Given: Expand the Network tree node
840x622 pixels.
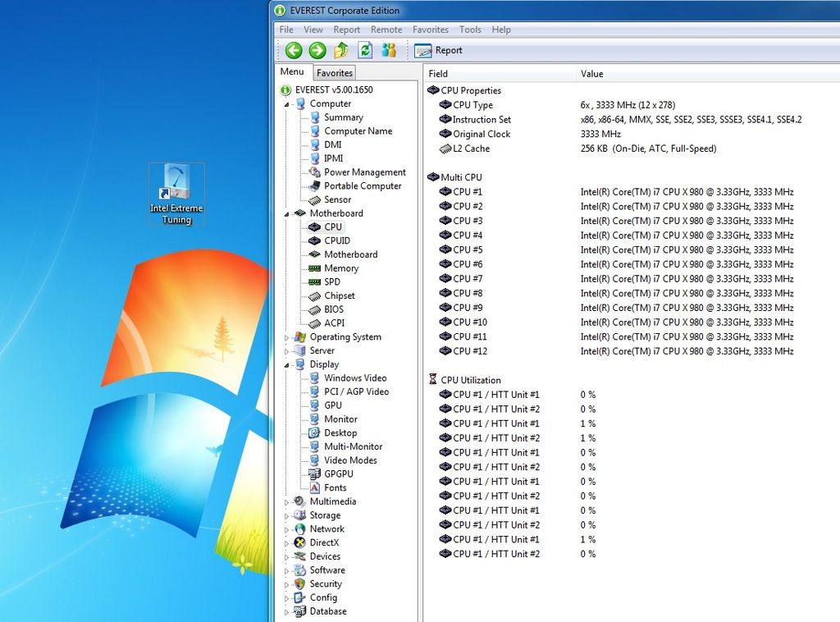Looking at the screenshot, I should (286, 530).
